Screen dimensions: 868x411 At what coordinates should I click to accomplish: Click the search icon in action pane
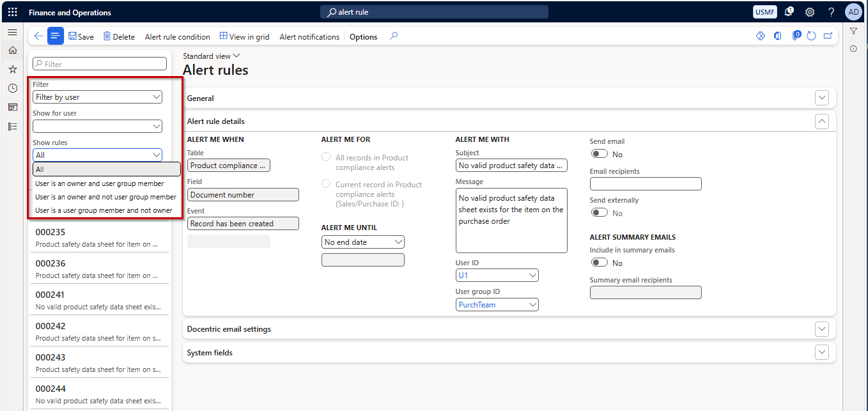[394, 36]
